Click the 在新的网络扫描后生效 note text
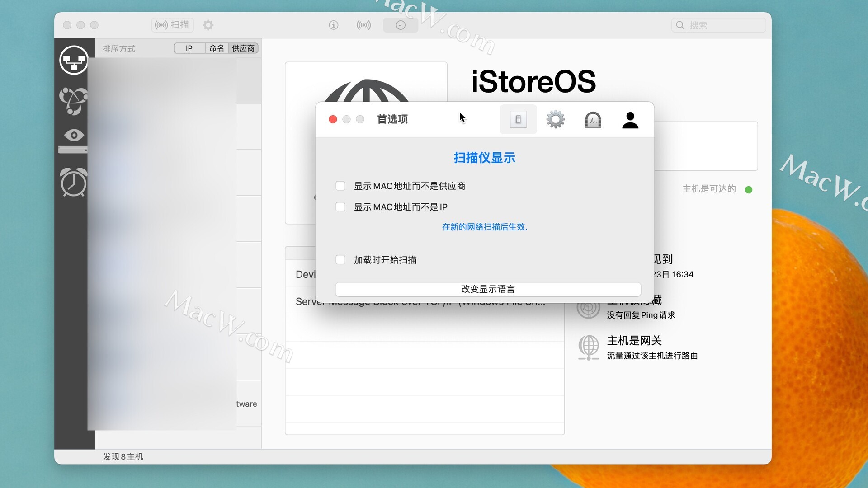This screenshot has height=488, width=868. 485,227
